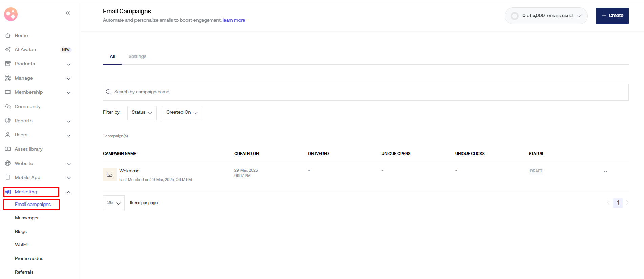Click the Welcome campaign envelope icon
The width and height of the screenshot is (644, 279).
click(x=110, y=175)
